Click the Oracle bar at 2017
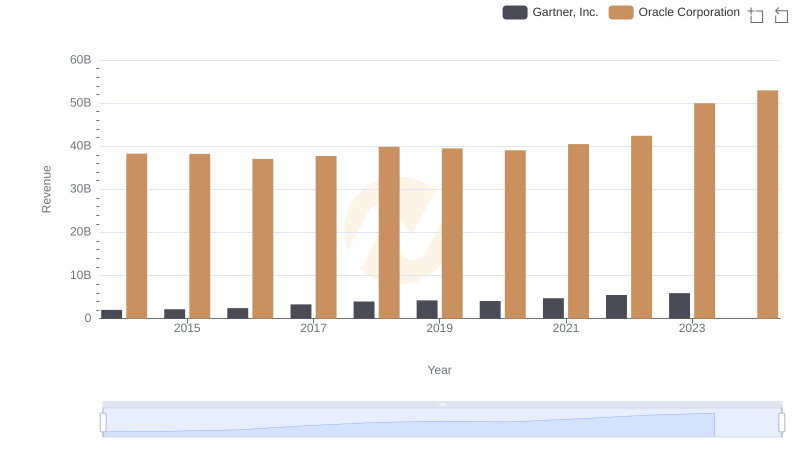The height and width of the screenshot is (461, 800). coord(326,237)
